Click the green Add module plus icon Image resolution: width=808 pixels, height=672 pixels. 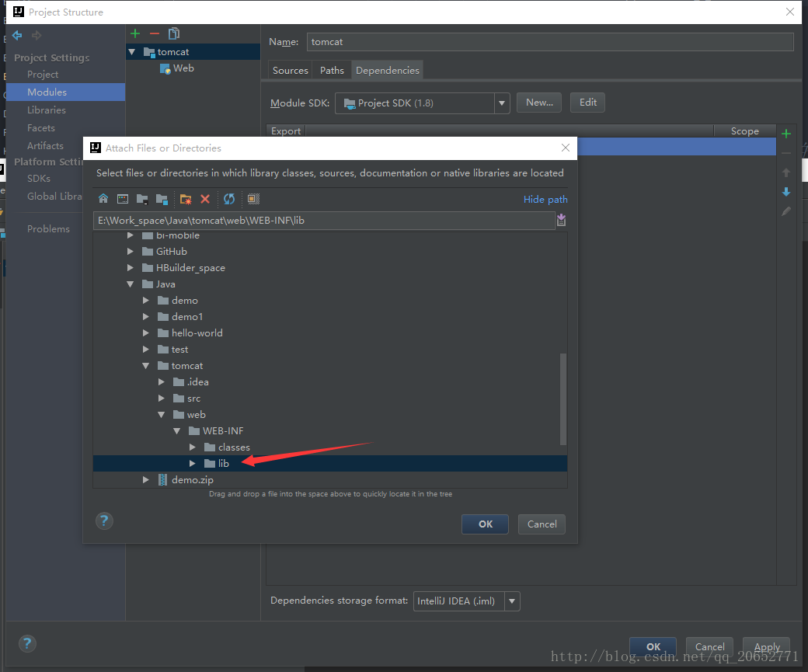pos(135,34)
